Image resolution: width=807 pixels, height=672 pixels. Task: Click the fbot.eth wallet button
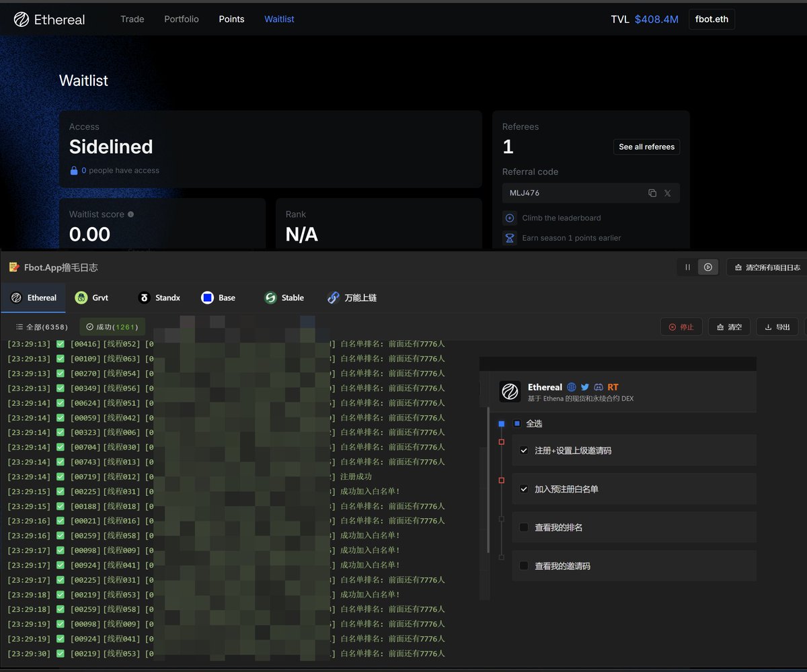click(712, 19)
